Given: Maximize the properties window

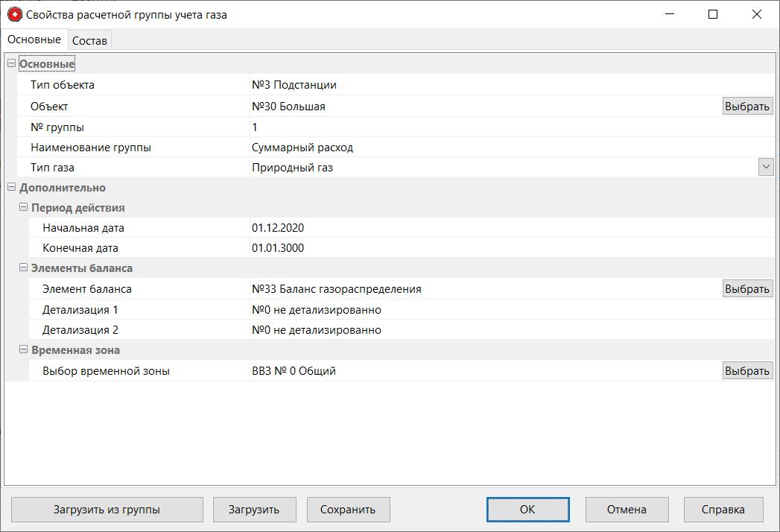Looking at the screenshot, I should point(713,14).
